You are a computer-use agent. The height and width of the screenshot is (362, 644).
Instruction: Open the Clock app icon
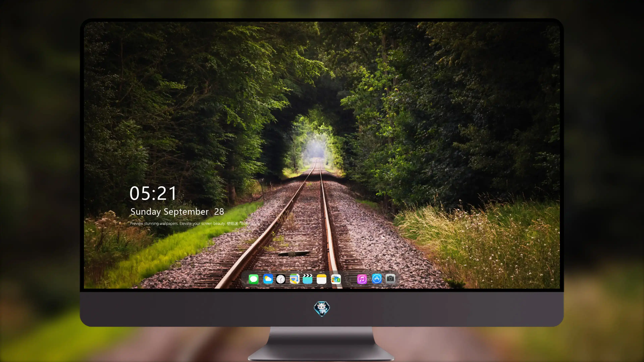point(281,279)
